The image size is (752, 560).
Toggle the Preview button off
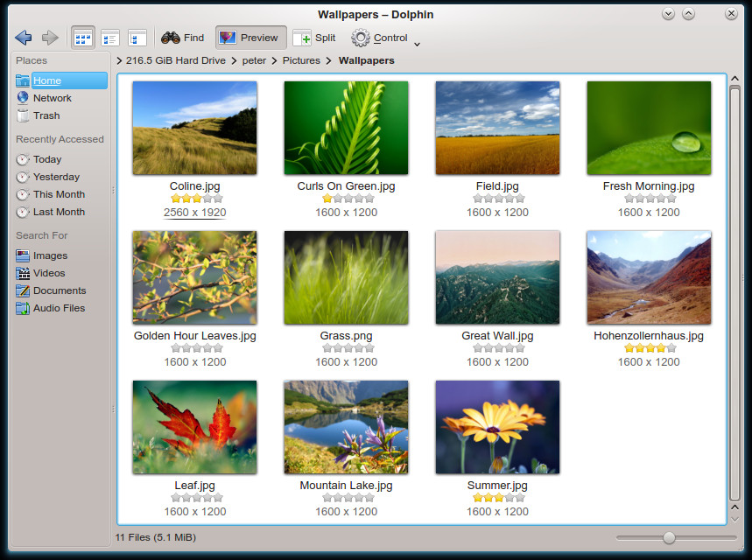click(249, 38)
